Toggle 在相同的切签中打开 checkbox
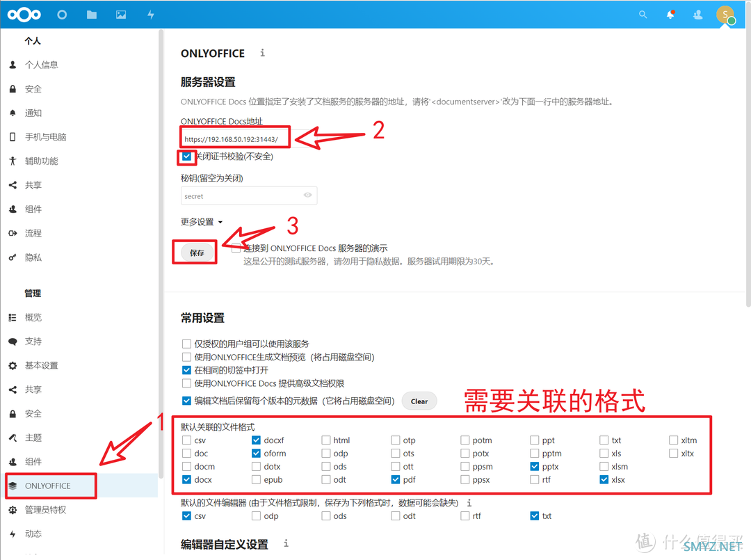Image resolution: width=751 pixels, height=560 pixels. [187, 370]
